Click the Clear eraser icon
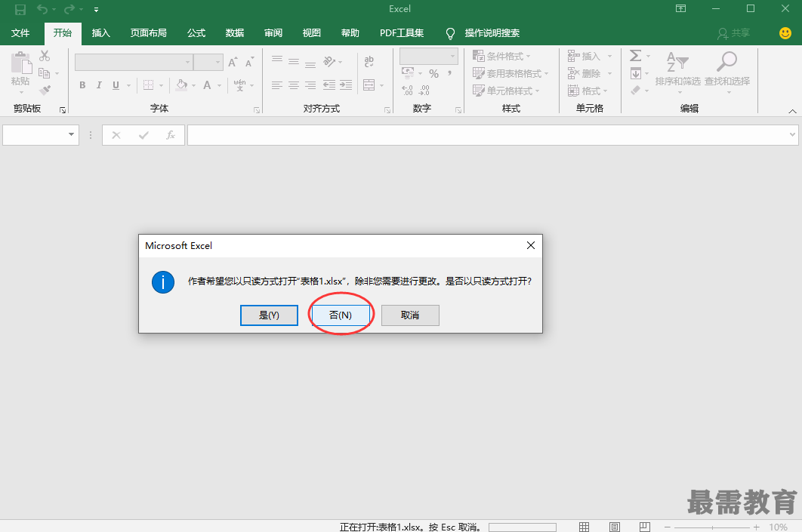Screen dimensions: 802x532 [636, 91]
